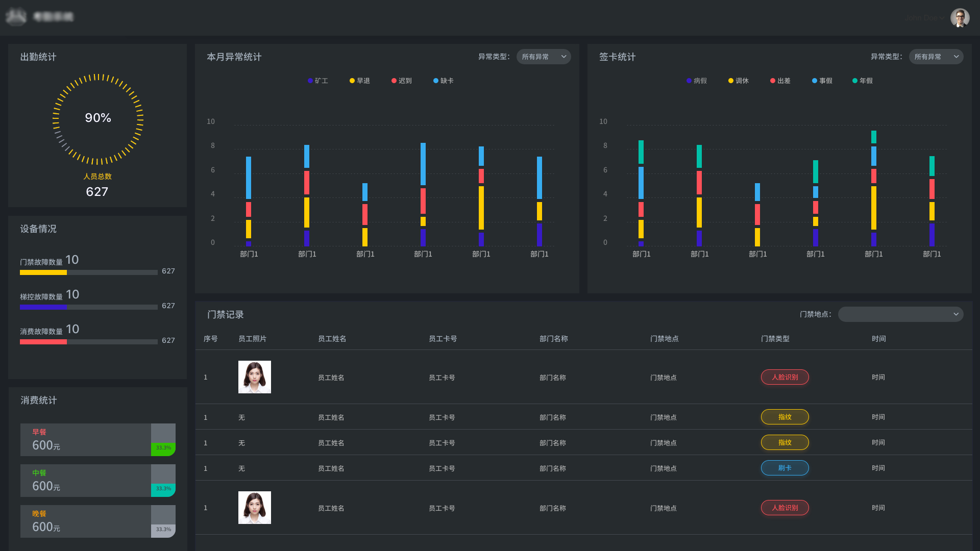The image size is (980, 551).
Task: Click the user avatar in top-right corner
Action: [960, 18]
